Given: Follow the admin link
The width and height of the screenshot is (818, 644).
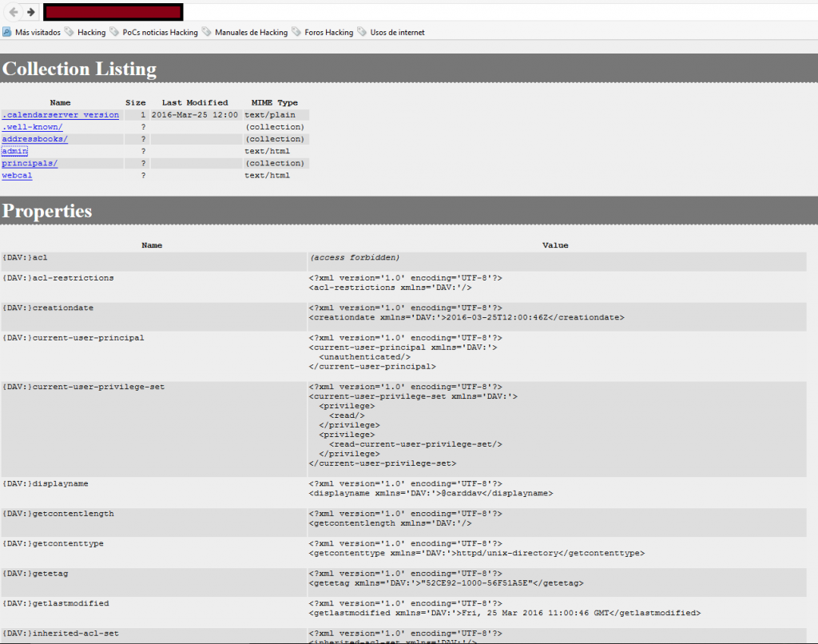Looking at the screenshot, I should [x=14, y=151].
